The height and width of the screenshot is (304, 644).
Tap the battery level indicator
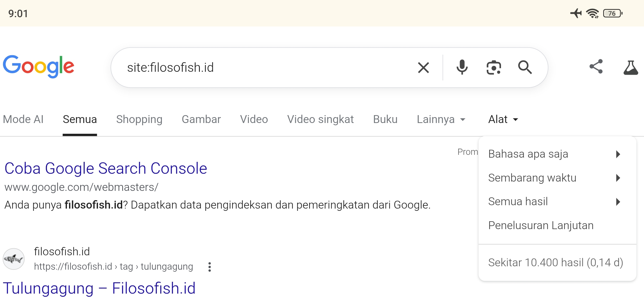point(613,14)
